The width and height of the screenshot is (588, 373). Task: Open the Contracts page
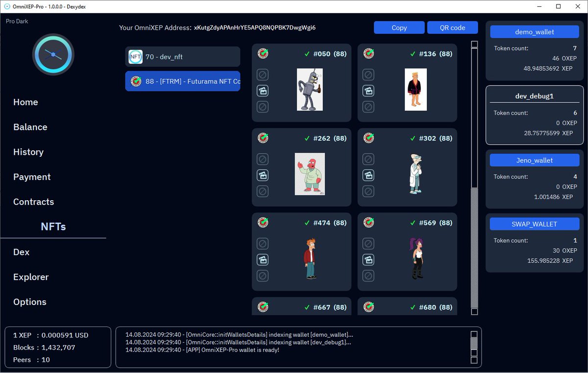34,202
